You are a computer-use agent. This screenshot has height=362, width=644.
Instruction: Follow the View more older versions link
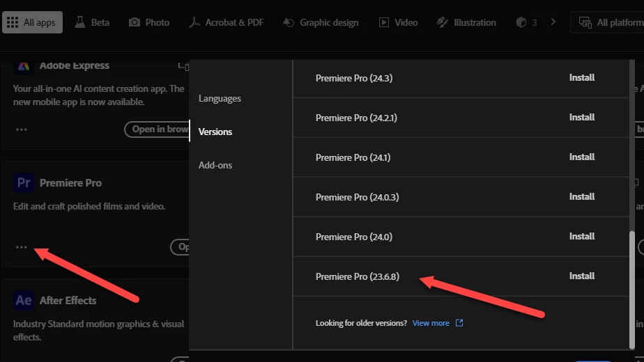pyautogui.click(x=431, y=323)
